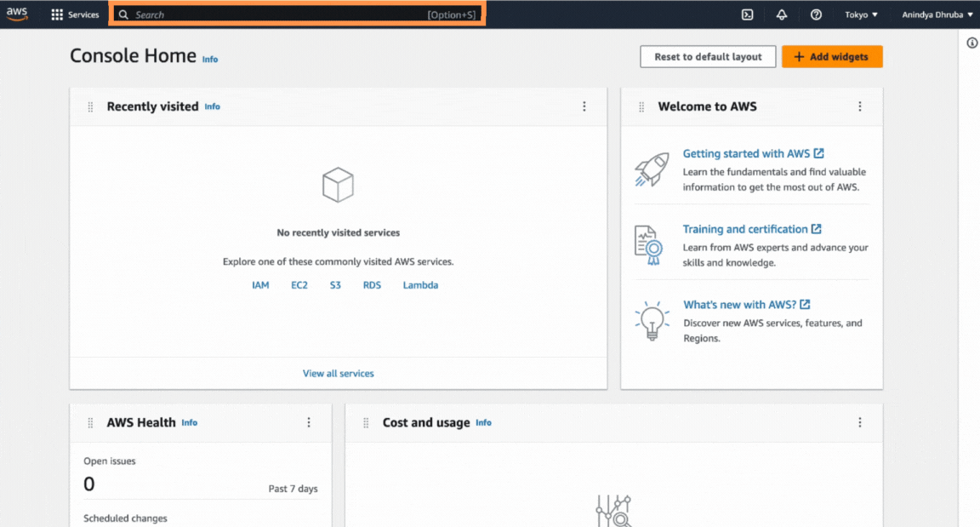The image size is (980, 527).
Task: Click the help question mark icon
Action: pyautogui.click(x=816, y=14)
